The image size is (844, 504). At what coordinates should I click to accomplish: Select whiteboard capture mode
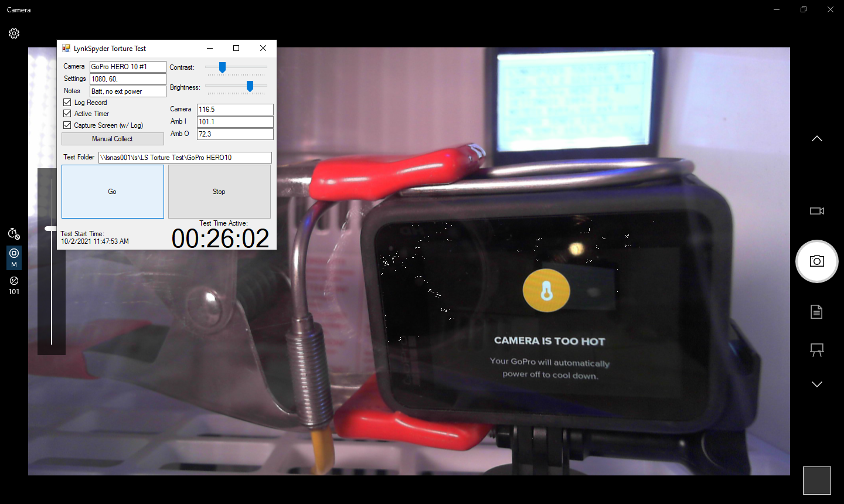tap(816, 349)
